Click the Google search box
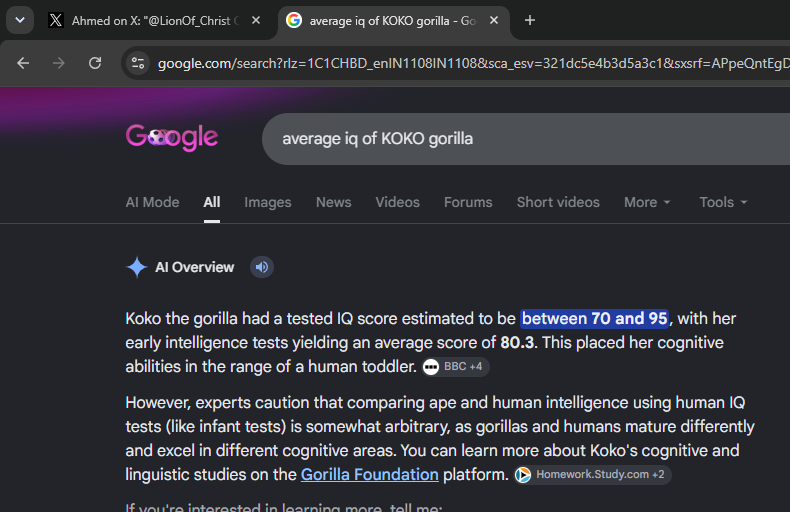Viewport: 790px width, 512px height. pyautogui.click(x=526, y=139)
